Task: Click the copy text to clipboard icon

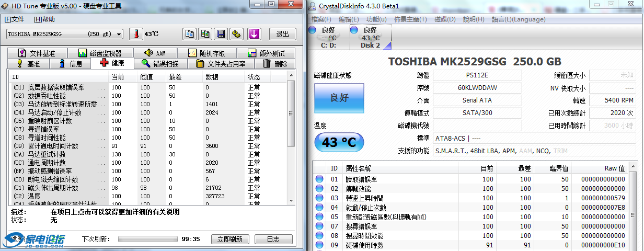Action: (190, 34)
